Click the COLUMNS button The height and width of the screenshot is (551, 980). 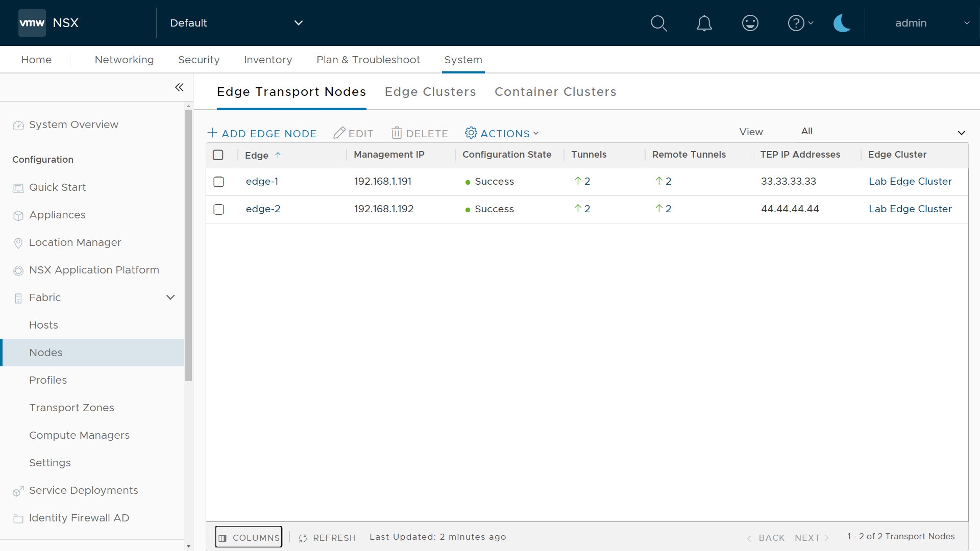249,537
